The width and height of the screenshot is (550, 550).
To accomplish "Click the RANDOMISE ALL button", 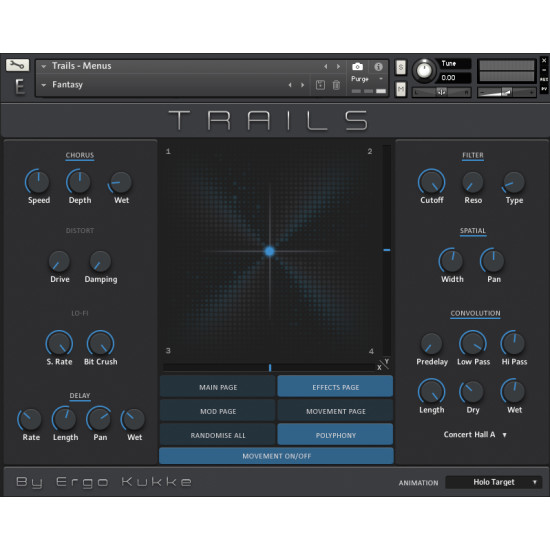I will (218, 435).
